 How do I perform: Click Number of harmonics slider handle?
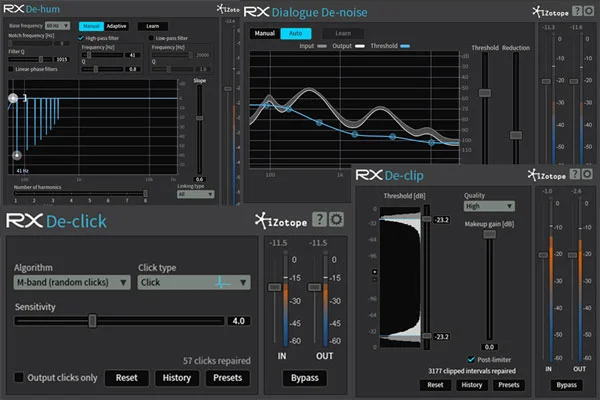tap(145, 194)
